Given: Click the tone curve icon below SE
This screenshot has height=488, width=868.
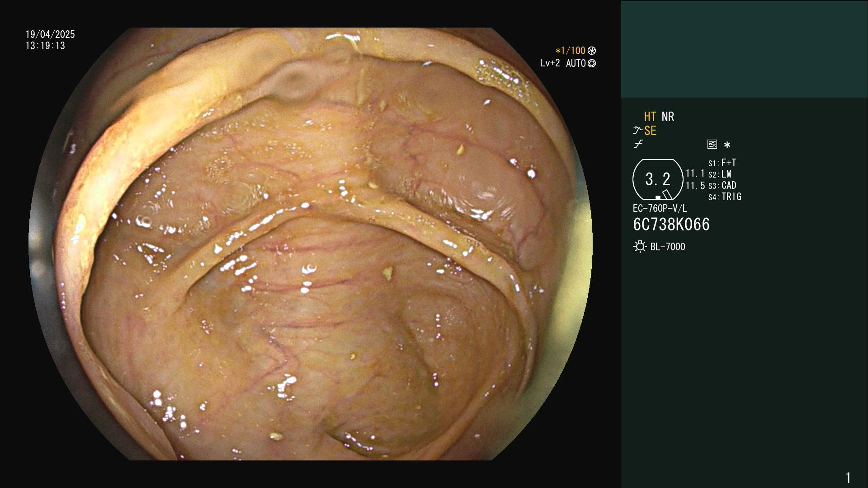Looking at the screenshot, I should (638, 144).
